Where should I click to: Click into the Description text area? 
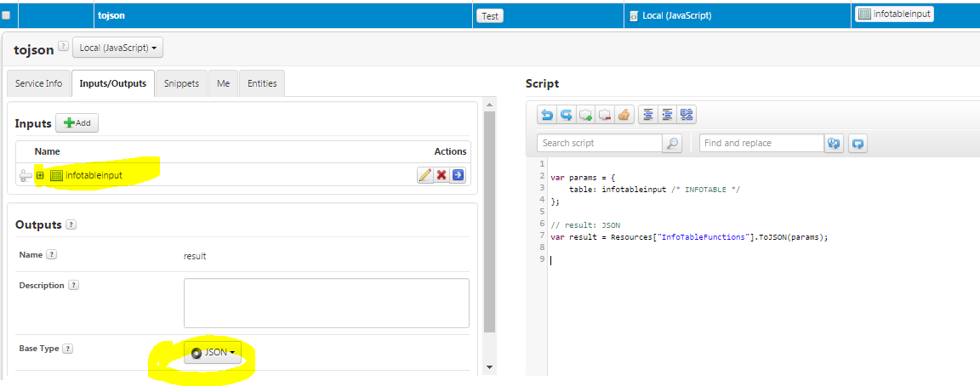(327, 303)
